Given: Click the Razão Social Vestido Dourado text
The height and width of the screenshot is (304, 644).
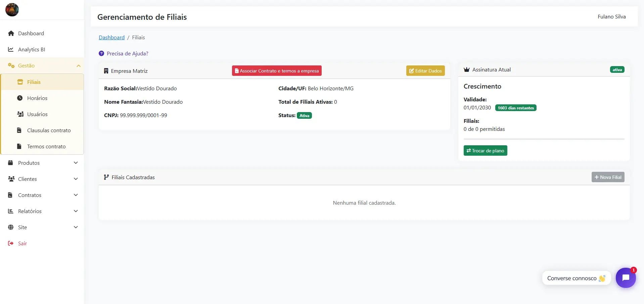Looking at the screenshot, I should point(140,88).
